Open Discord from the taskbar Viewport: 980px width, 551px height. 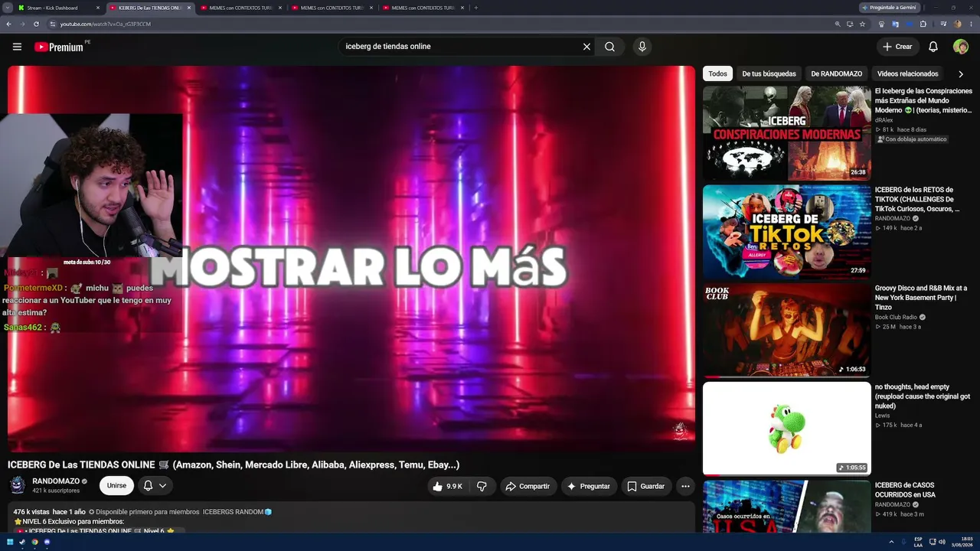pyautogui.click(x=47, y=542)
